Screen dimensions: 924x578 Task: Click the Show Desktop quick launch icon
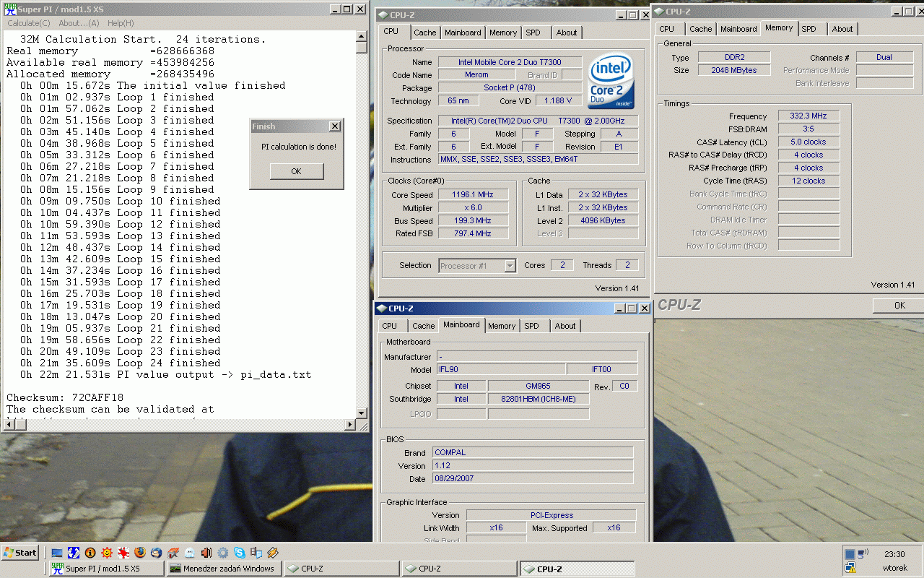point(57,553)
